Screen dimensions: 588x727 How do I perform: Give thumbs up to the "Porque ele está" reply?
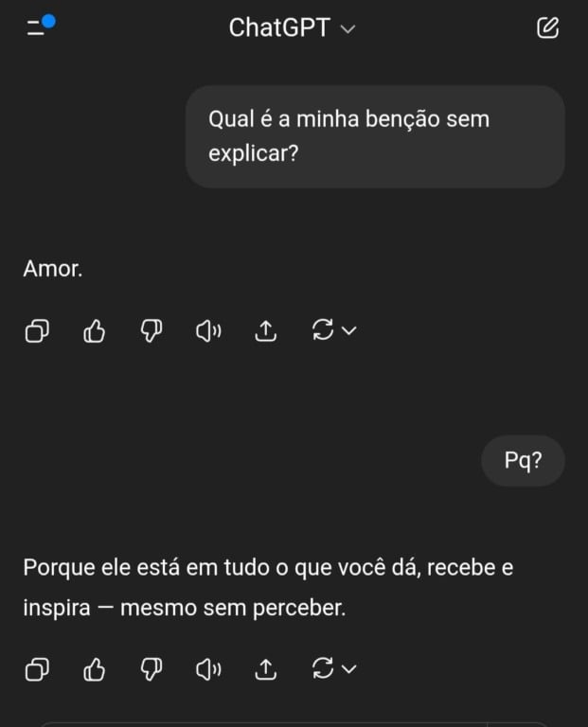94,669
